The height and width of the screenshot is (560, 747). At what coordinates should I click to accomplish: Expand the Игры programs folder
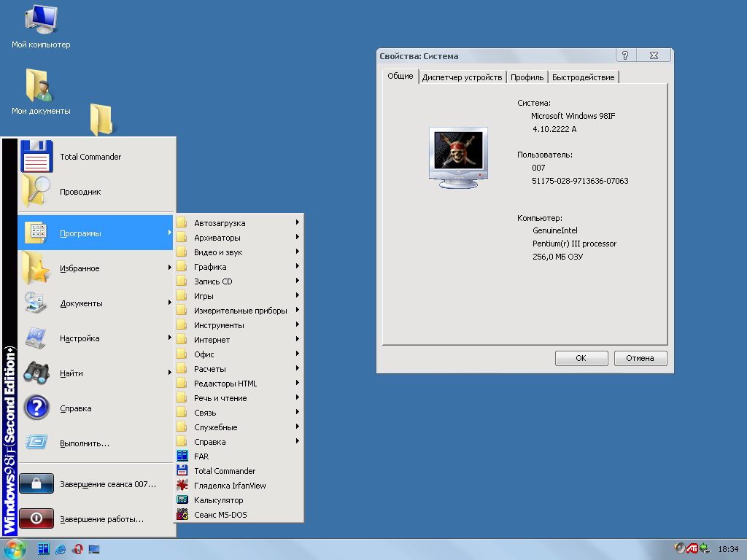204,296
